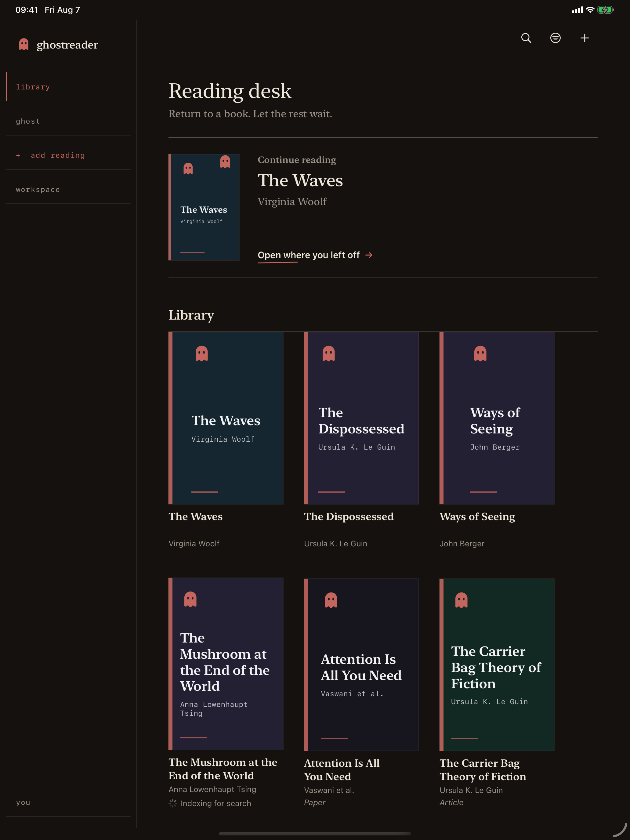
Task: Open Ways of Seeing title below its cover
Action: point(477,516)
